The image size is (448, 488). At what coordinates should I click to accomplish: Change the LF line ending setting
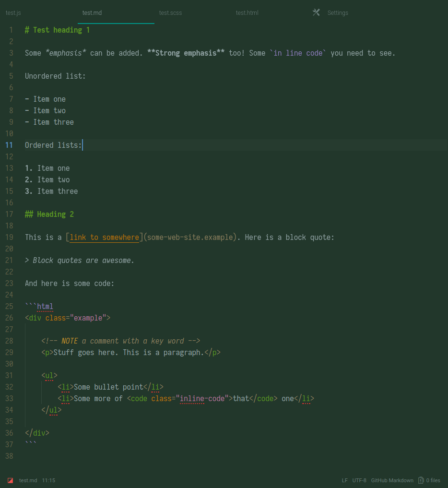click(x=345, y=480)
